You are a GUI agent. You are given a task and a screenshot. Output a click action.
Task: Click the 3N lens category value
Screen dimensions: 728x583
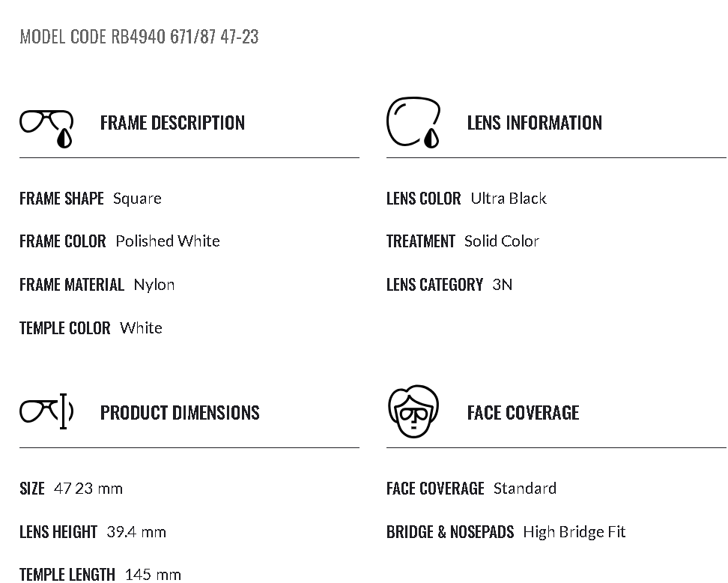[503, 285]
